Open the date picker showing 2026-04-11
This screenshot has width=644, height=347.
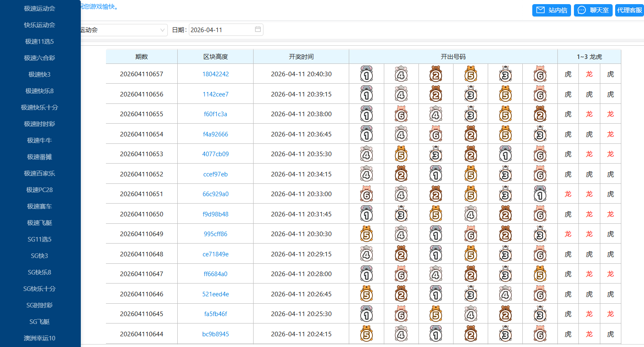click(x=222, y=30)
